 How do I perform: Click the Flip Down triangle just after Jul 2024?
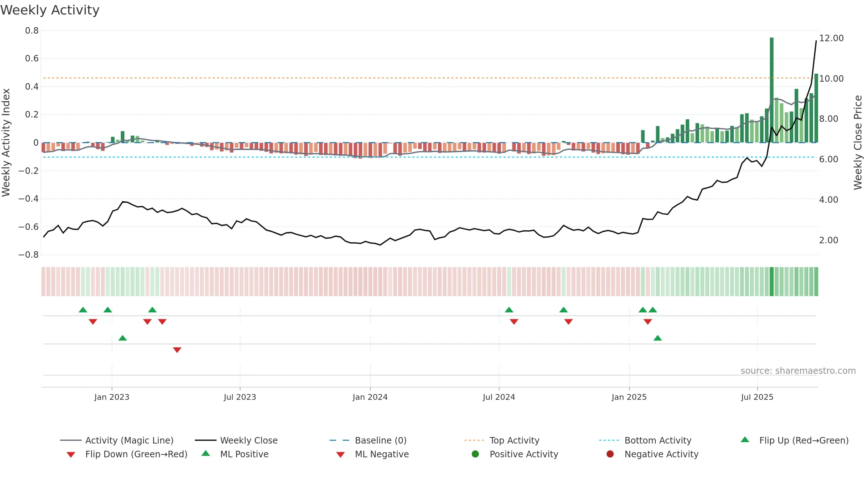pyautogui.click(x=514, y=322)
